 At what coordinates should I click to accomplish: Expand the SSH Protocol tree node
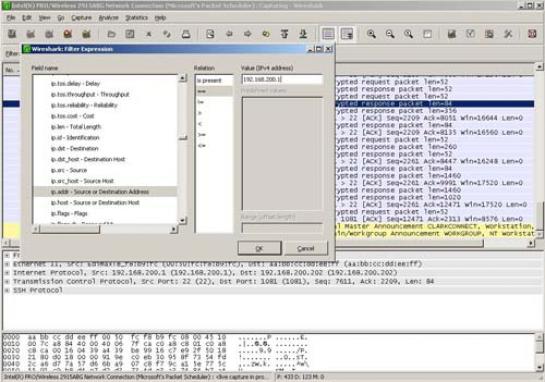point(7,290)
